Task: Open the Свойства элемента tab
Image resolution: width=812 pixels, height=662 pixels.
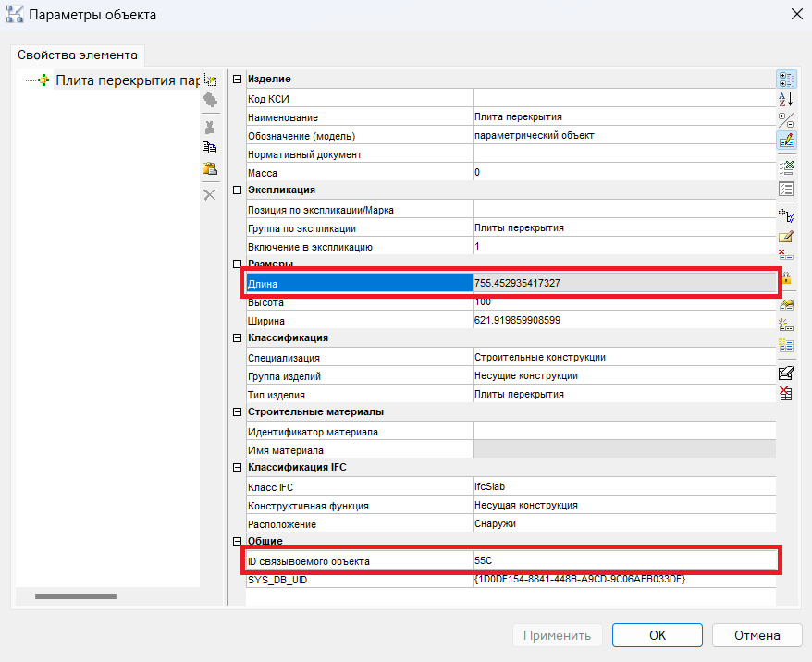Action: [x=78, y=55]
